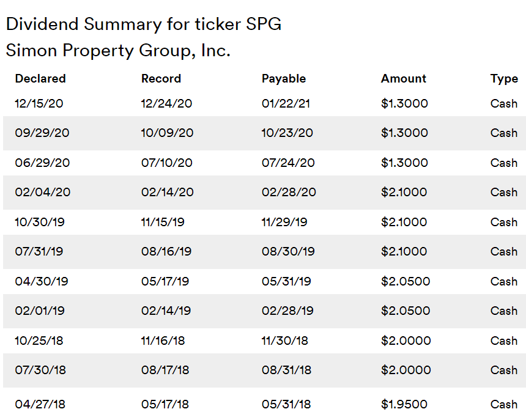Click the Amount column header

404,79
